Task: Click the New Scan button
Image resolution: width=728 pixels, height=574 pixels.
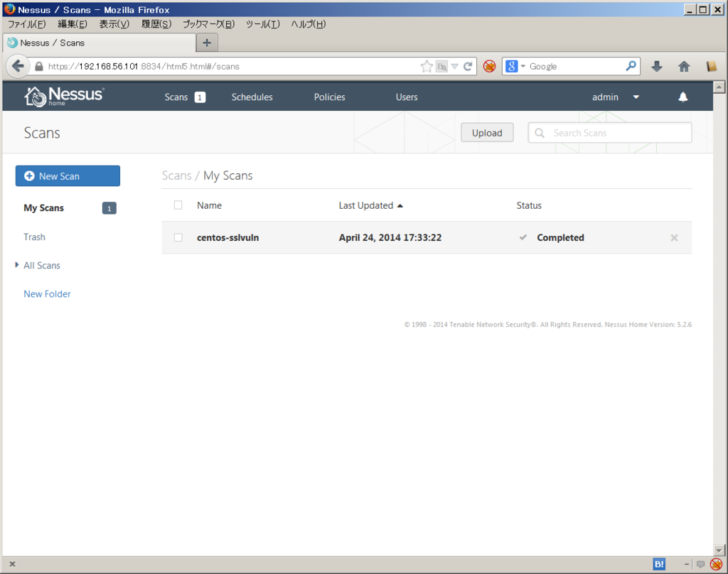Action: (x=68, y=176)
